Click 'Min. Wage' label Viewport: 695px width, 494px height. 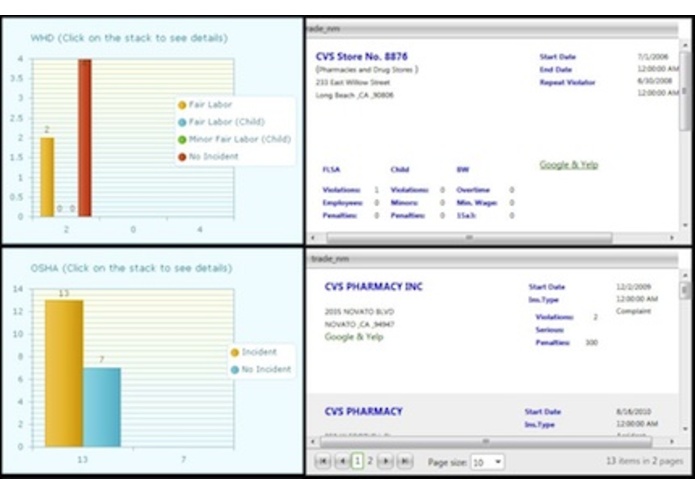click(x=477, y=203)
